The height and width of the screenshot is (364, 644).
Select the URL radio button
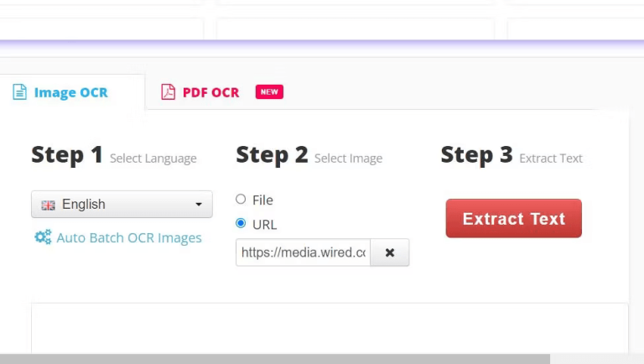pyautogui.click(x=241, y=223)
